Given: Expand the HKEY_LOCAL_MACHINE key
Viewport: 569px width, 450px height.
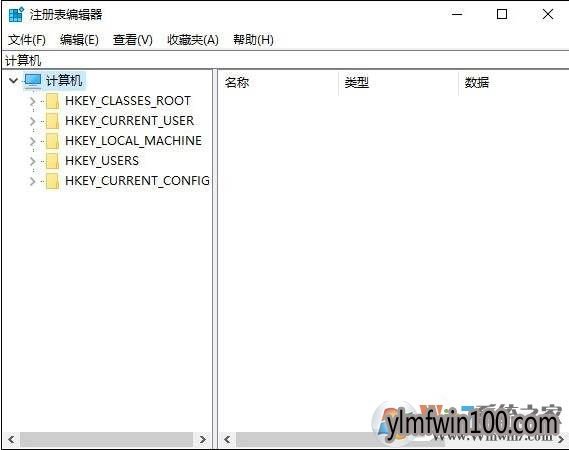Looking at the screenshot, I should click(x=33, y=141).
